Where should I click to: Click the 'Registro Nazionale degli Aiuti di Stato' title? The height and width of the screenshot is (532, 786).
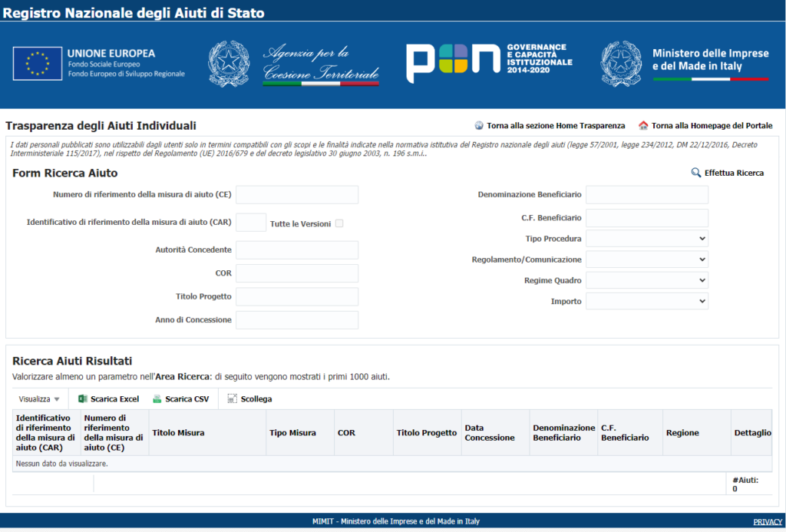(134, 13)
